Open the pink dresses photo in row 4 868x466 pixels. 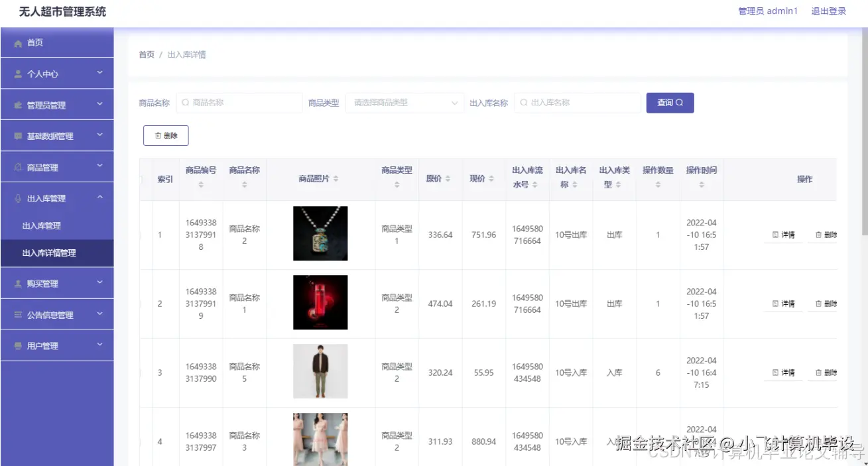[x=320, y=439]
